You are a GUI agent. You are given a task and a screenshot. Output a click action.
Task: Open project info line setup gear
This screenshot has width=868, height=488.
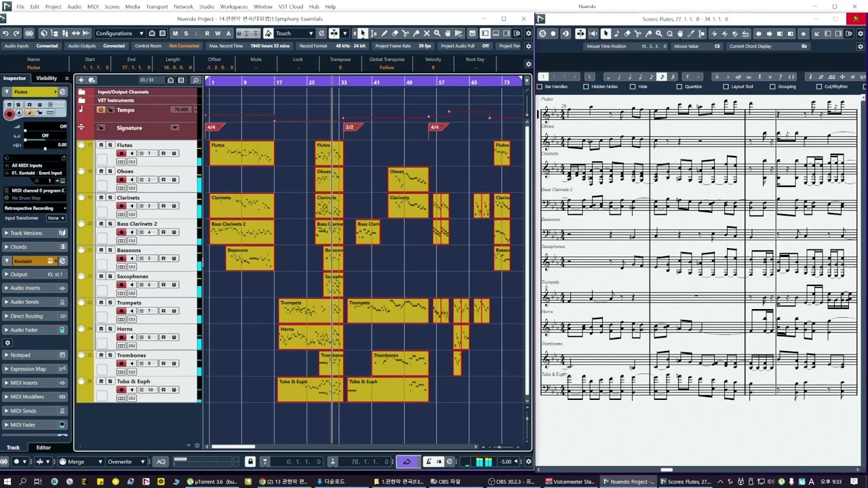(528, 64)
